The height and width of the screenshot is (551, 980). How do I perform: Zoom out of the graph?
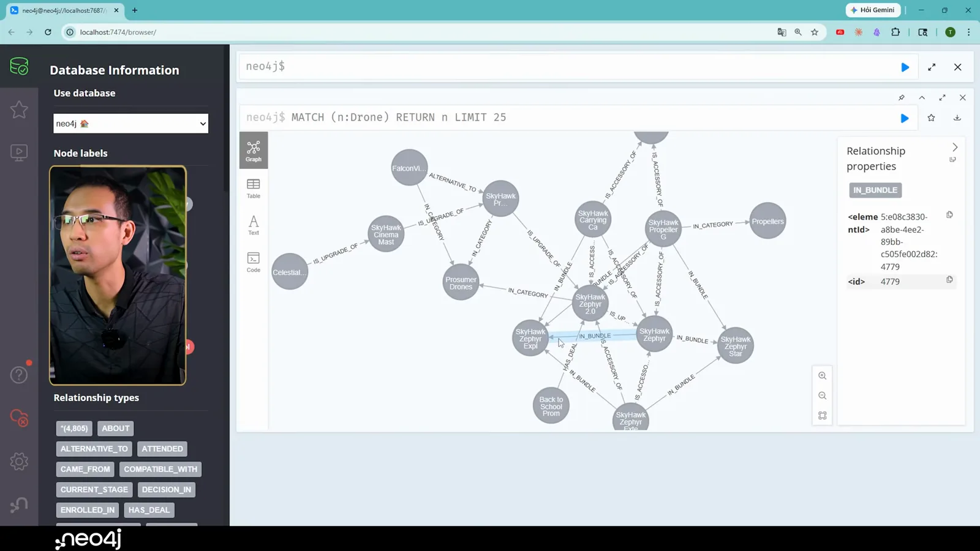click(x=823, y=395)
